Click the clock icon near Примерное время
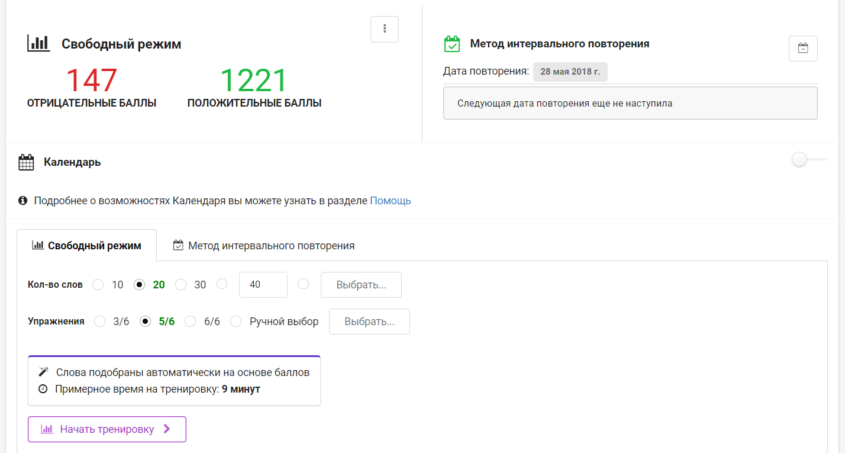The width and height of the screenshot is (845, 453). pos(43,388)
